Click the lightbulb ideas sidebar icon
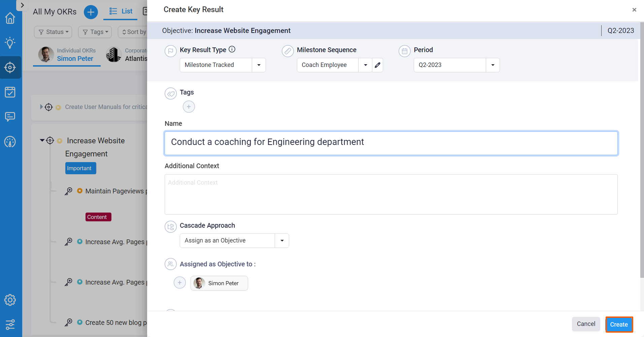 tap(10, 43)
